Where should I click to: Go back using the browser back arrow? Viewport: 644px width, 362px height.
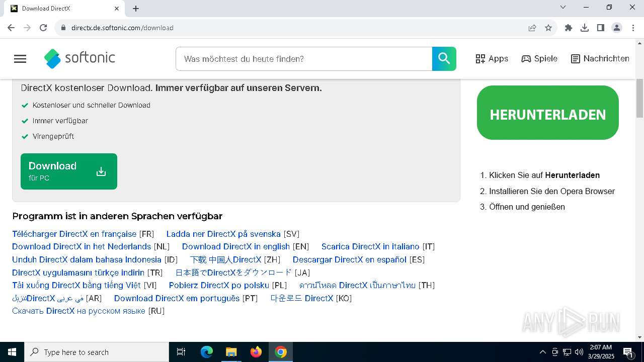coord(11,28)
